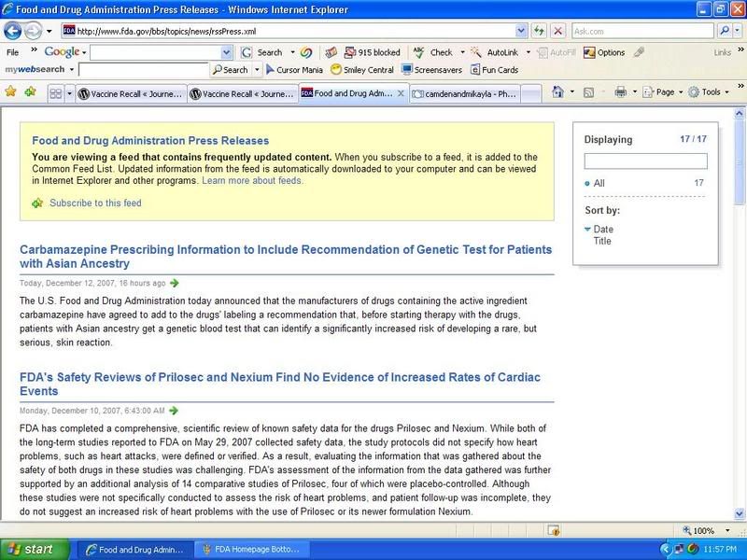Screen dimensions: 747x560
Task: Click the browser Back button
Action: tap(13, 32)
